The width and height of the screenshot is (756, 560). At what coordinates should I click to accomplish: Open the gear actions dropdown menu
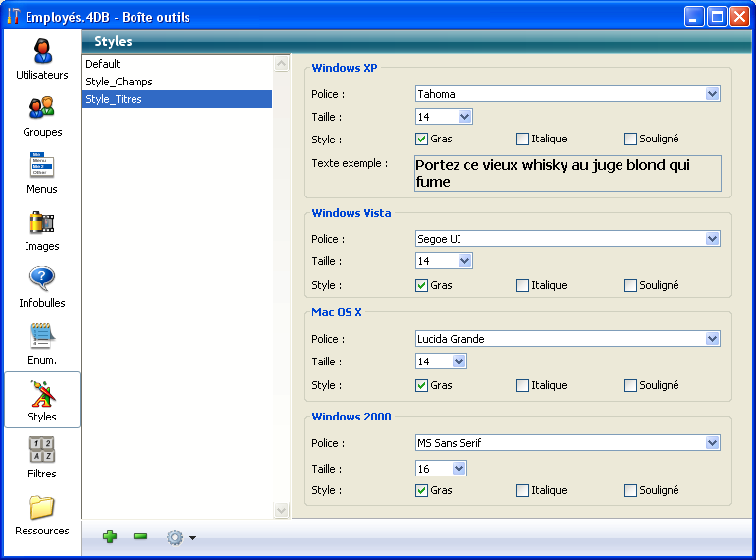coord(181,537)
